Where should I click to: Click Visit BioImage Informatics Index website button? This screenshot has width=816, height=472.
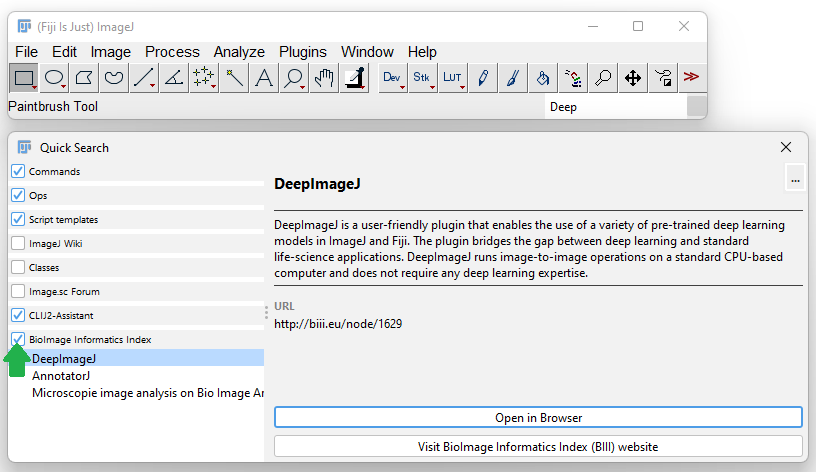tap(538, 447)
